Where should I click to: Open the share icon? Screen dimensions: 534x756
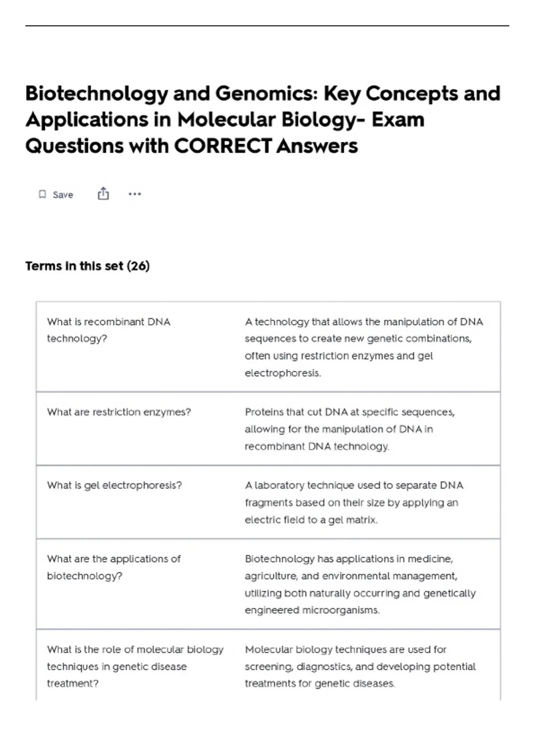pyautogui.click(x=103, y=193)
